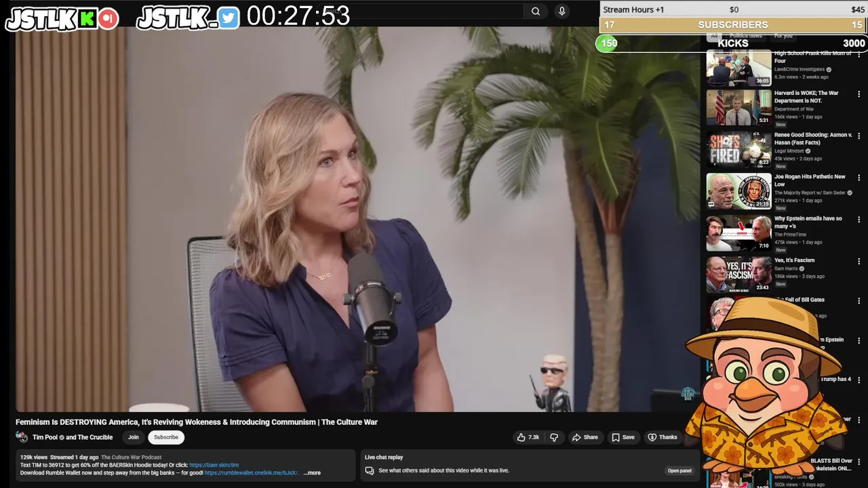Click the bird mascot with straw hat
868x488 pixels.
coord(765,386)
